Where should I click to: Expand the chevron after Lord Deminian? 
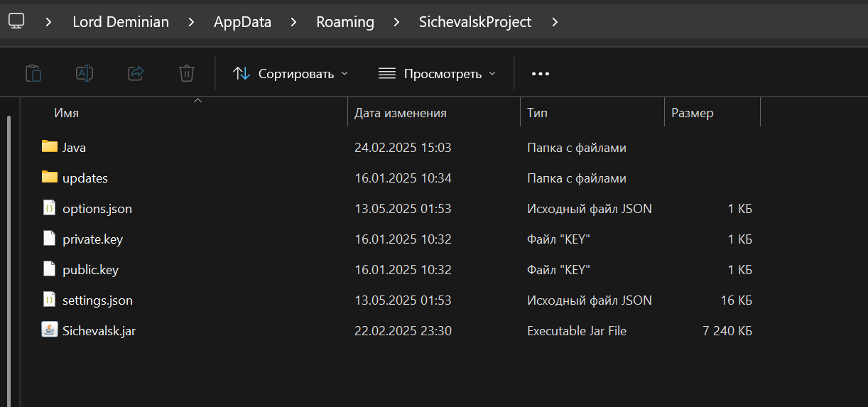click(x=192, y=22)
